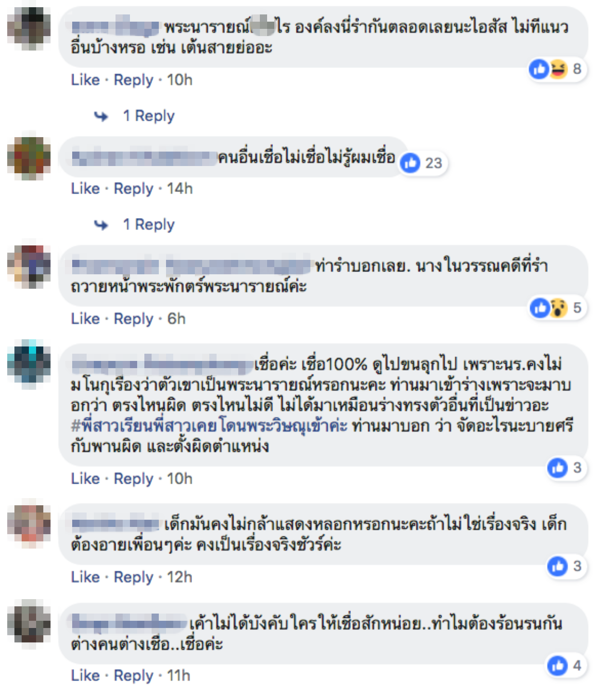The height and width of the screenshot is (692, 616).
Task: Click the reply arrow icon under the 14h comment
Action: [101, 225]
